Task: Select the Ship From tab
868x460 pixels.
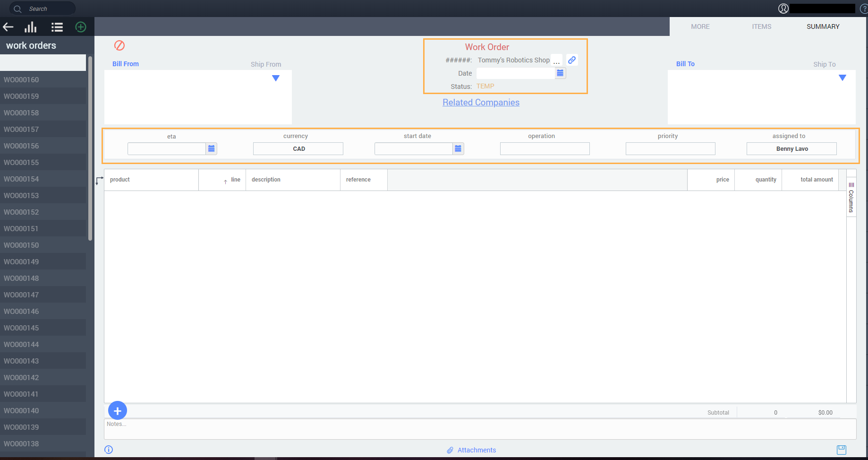Action: click(x=266, y=64)
